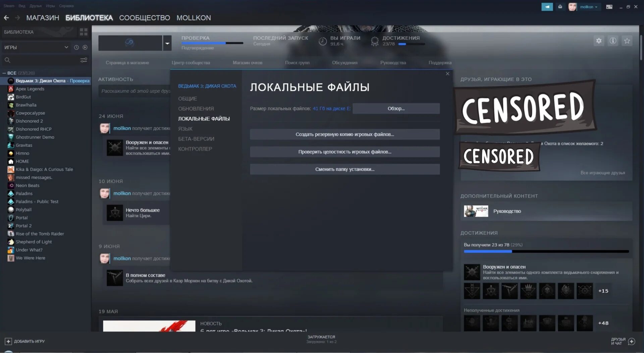This screenshot has width=644, height=353.
Task: Select Язык in properties sidebar
Action: click(x=185, y=129)
